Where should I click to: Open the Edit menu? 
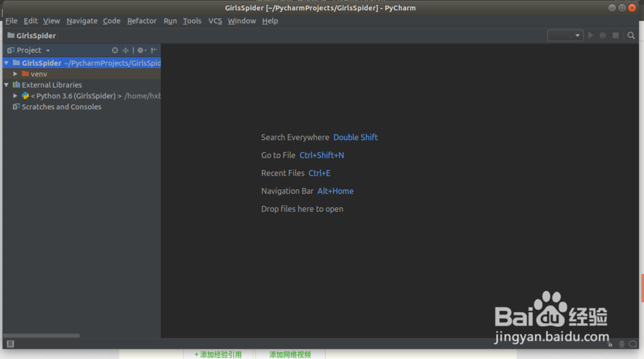(x=30, y=21)
